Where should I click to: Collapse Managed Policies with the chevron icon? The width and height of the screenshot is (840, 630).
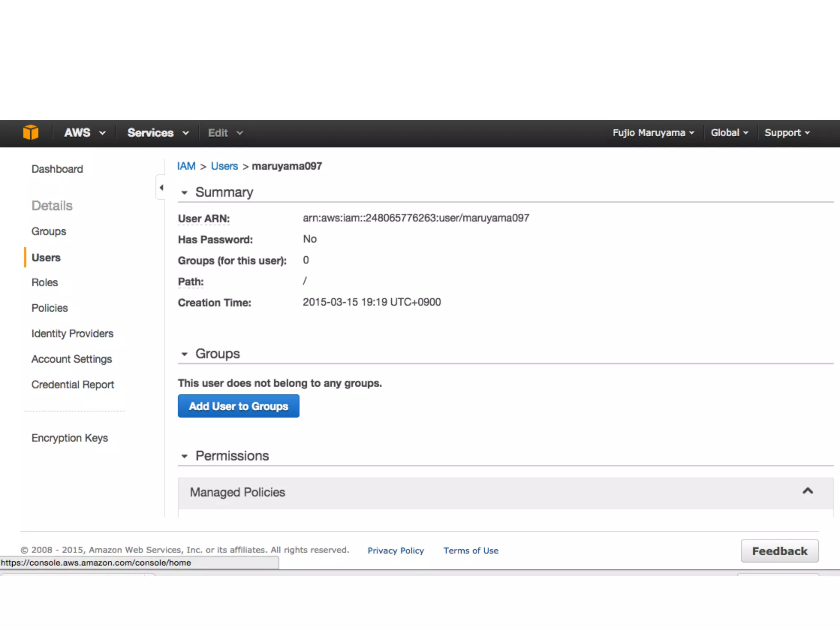[x=807, y=491]
